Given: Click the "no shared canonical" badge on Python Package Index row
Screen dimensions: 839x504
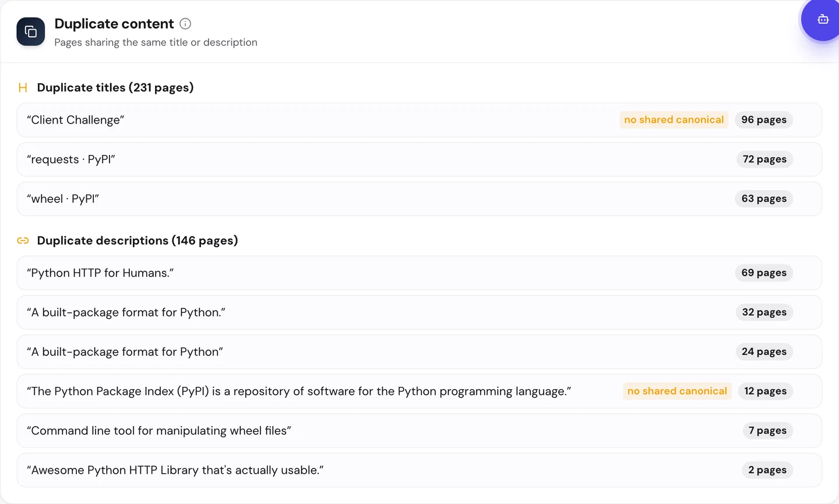Looking at the screenshot, I should pyautogui.click(x=677, y=391).
